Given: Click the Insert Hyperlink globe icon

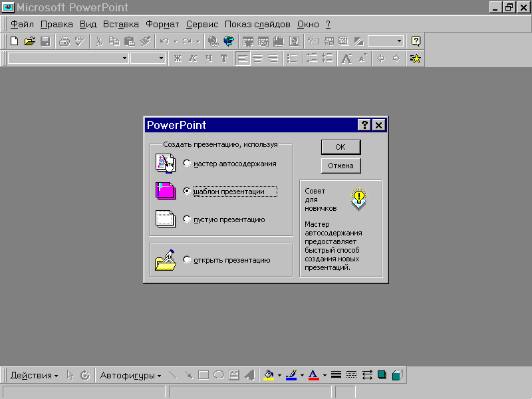Looking at the screenshot, I should (x=213, y=41).
